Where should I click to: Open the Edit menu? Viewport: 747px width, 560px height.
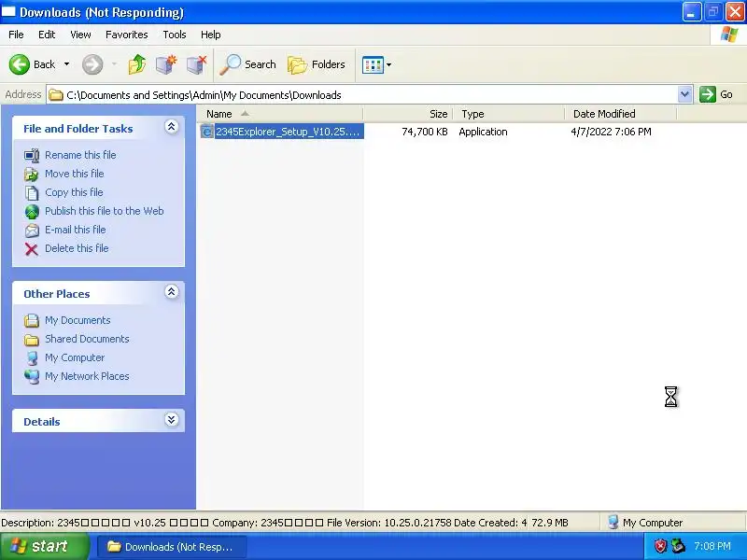[47, 35]
